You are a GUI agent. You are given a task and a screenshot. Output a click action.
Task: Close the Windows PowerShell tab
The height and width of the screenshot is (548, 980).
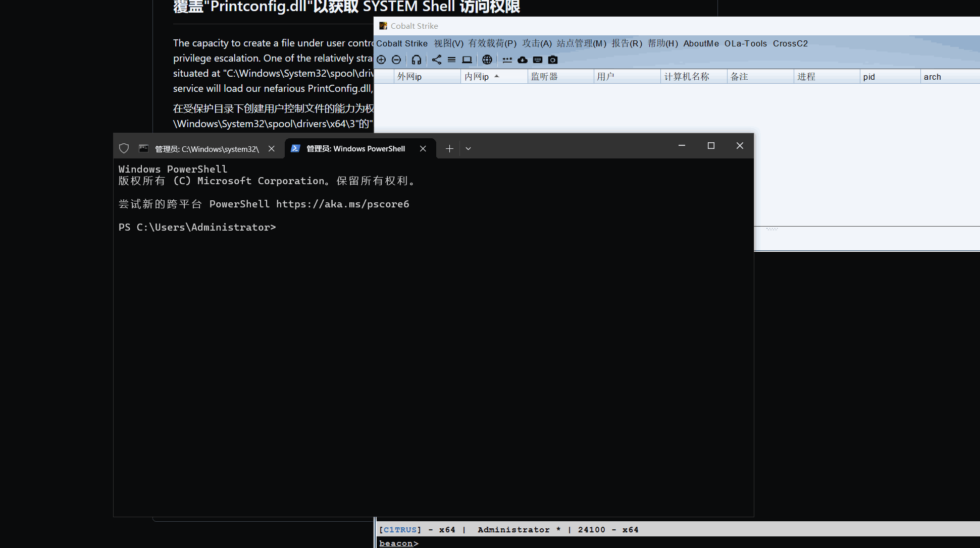(423, 149)
